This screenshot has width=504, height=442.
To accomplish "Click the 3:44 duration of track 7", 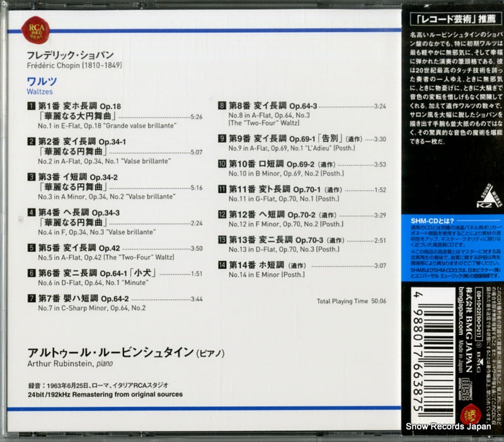I will click(x=197, y=299).
